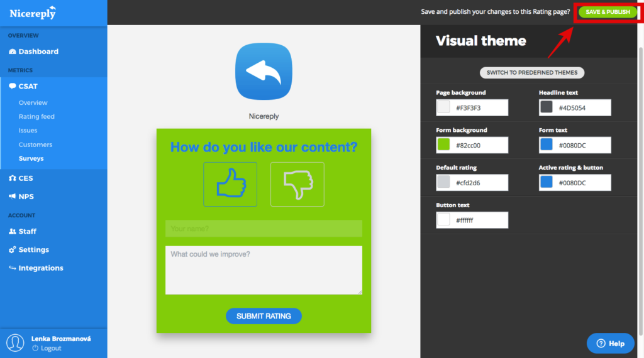This screenshot has height=358, width=644.
Task: Click the user avatar icon for Lenka
Action: click(15, 342)
